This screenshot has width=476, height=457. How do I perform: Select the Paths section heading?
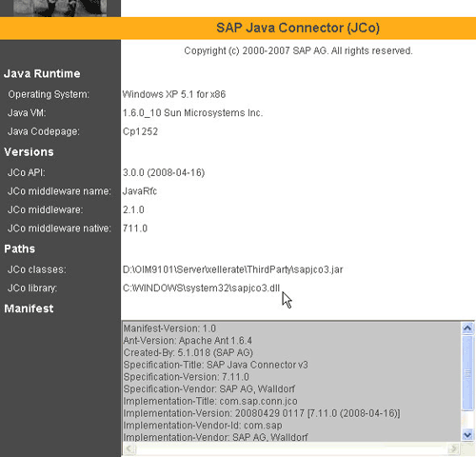pyautogui.click(x=20, y=248)
